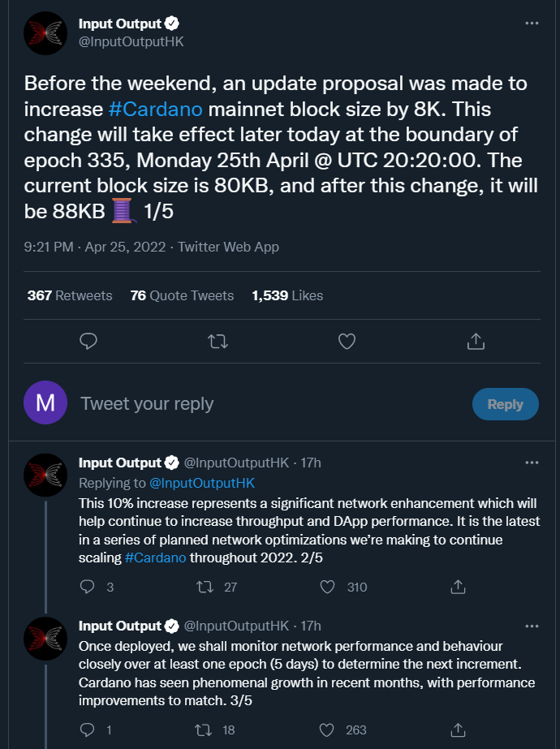
Task: View the 1,539 Likes list
Action: tap(287, 295)
